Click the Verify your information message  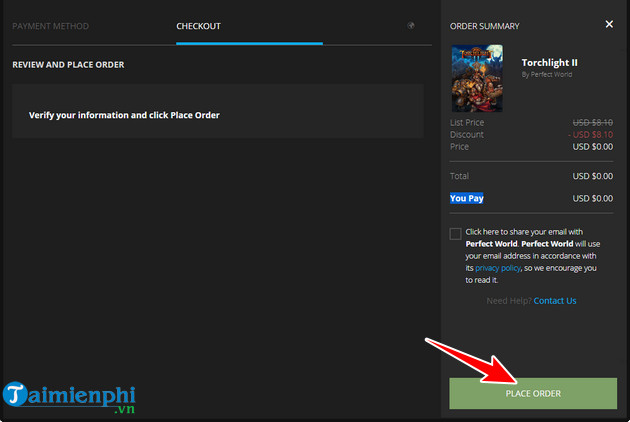click(x=124, y=115)
